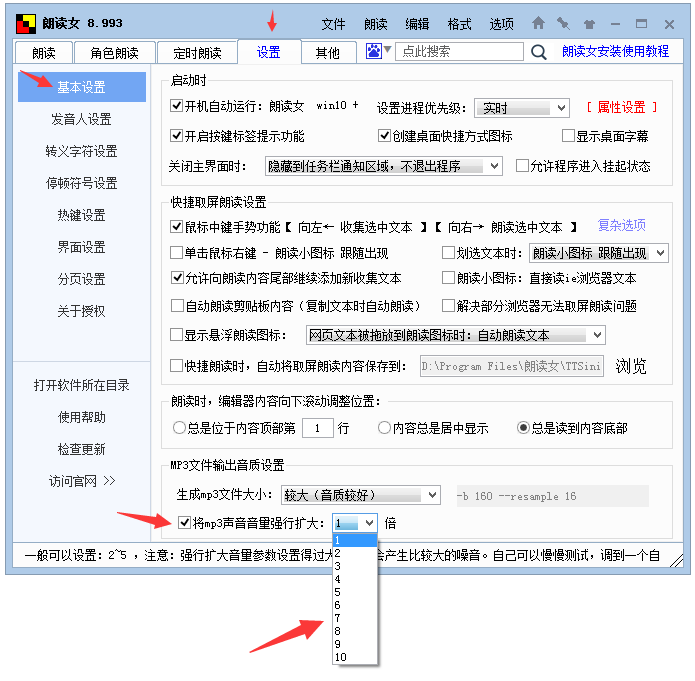The image size is (695, 681).
Task: Click the row number input field
Action: (318, 428)
